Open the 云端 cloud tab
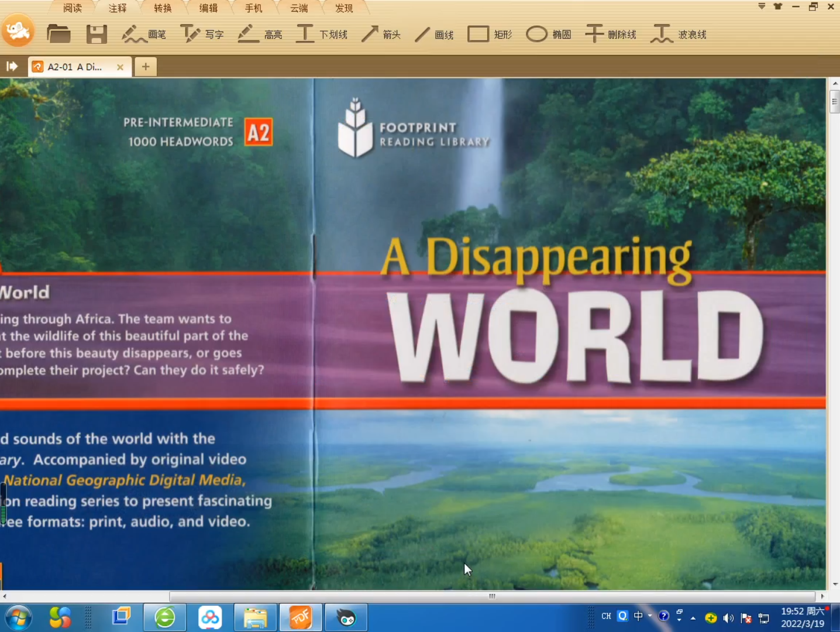 [x=299, y=8]
